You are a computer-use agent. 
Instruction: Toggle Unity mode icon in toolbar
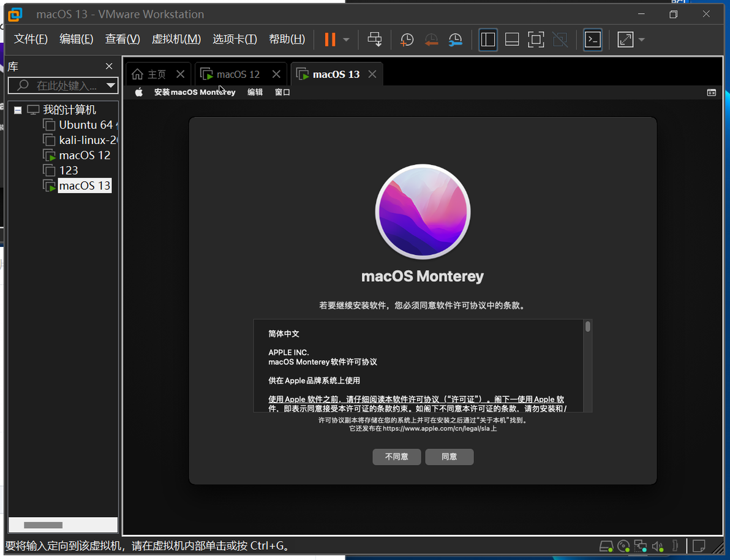point(560,40)
